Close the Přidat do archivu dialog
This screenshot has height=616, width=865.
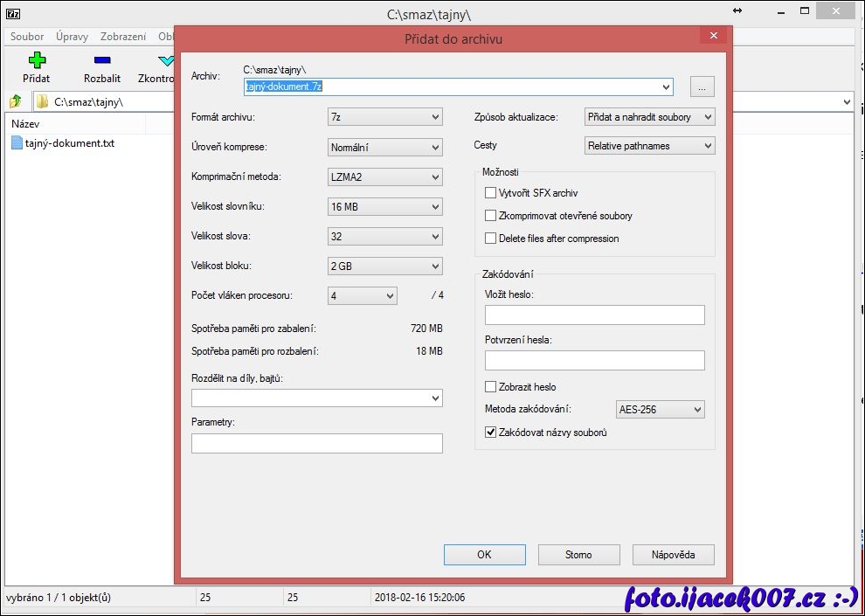714,36
